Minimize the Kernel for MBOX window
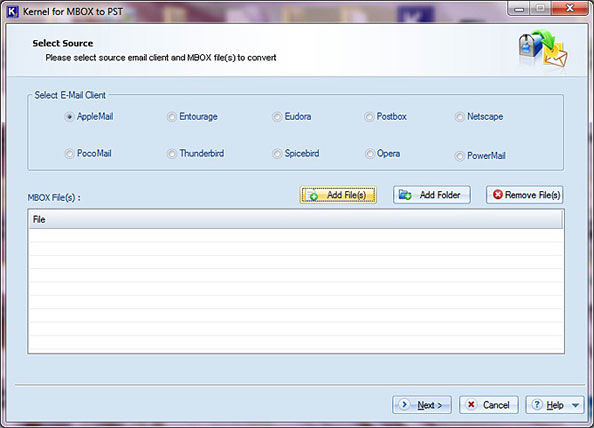 tap(519, 9)
